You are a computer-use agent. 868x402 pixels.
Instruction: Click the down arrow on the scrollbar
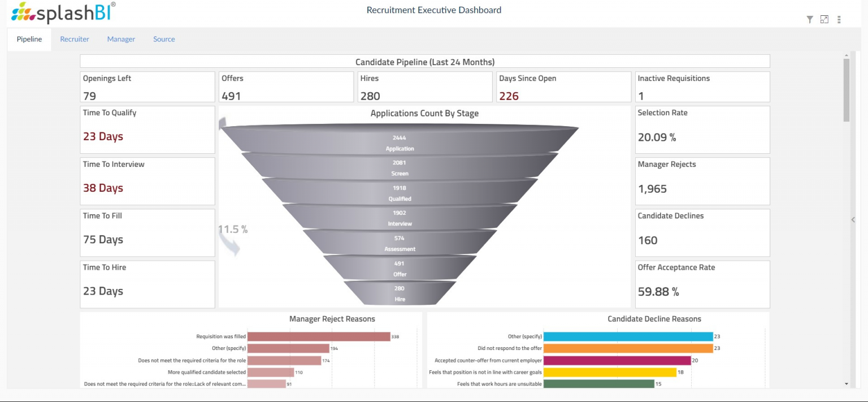(847, 383)
